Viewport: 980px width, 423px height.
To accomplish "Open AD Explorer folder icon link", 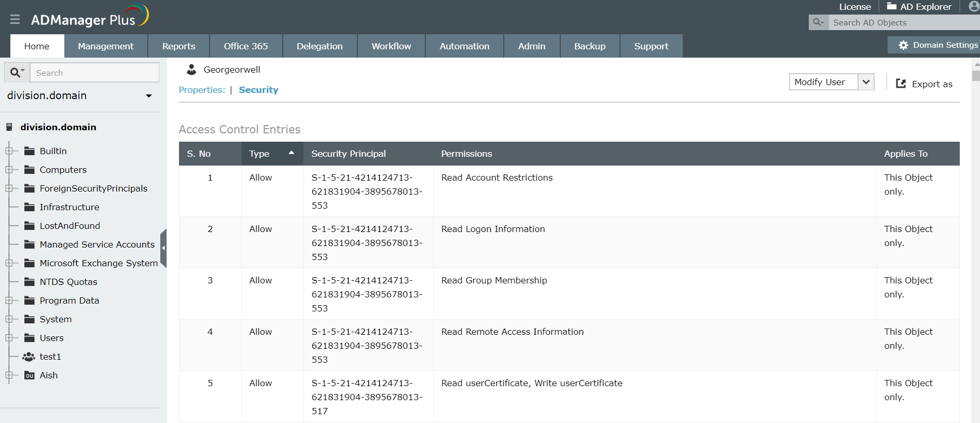I will click(x=891, y=6).
